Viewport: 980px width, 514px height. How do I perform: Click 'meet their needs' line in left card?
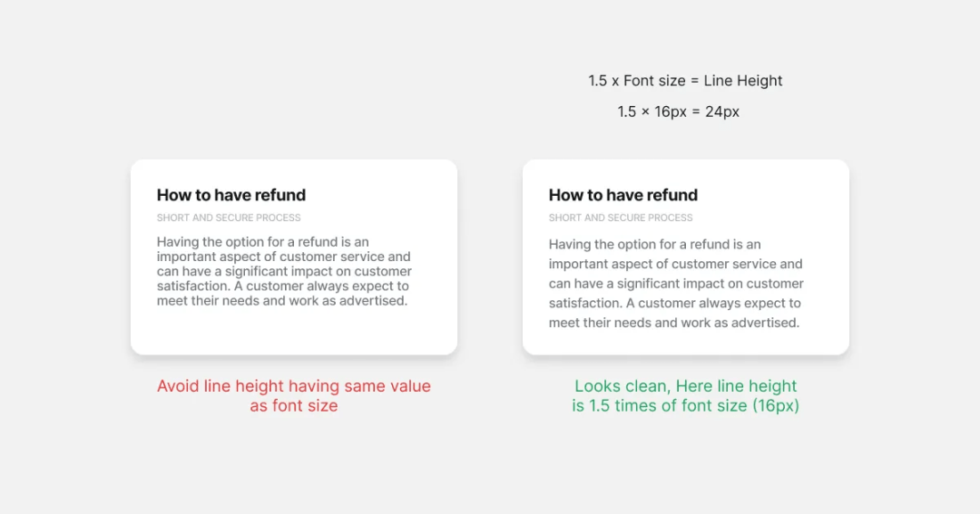(x=282, y=300)
